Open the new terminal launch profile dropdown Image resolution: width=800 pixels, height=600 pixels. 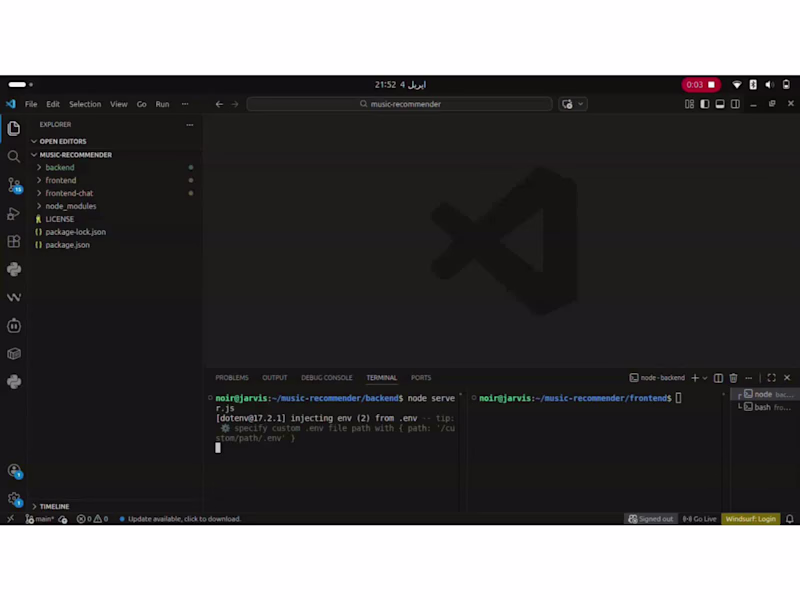coord(705,378)
